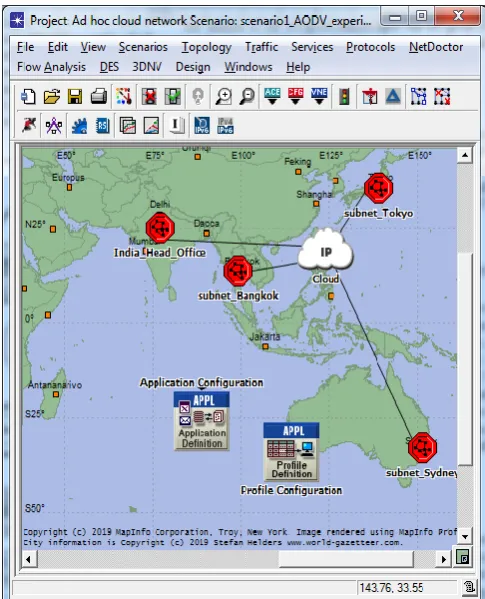
Task: Click the blue IPv6 toolbar icon
Action: pyautogui.click(x=202, y=125)
